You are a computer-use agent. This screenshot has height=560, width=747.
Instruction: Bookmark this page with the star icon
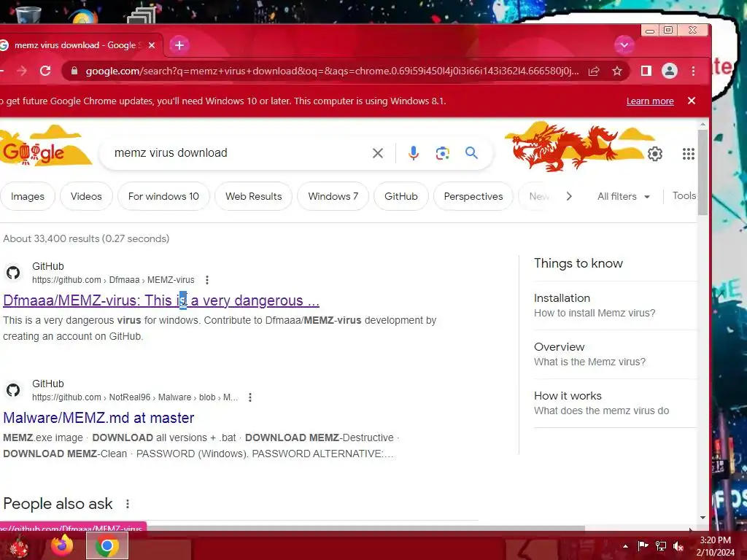point(617,71)
